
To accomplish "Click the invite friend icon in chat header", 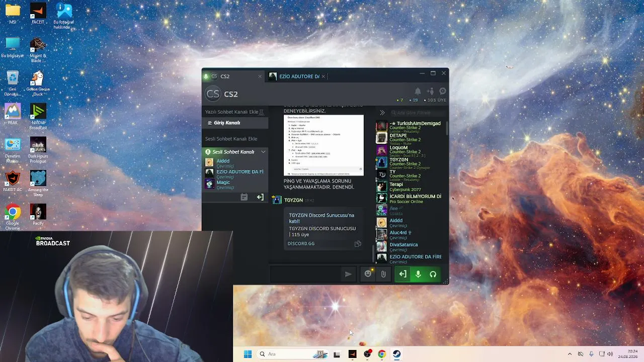I will click(430, 91).
